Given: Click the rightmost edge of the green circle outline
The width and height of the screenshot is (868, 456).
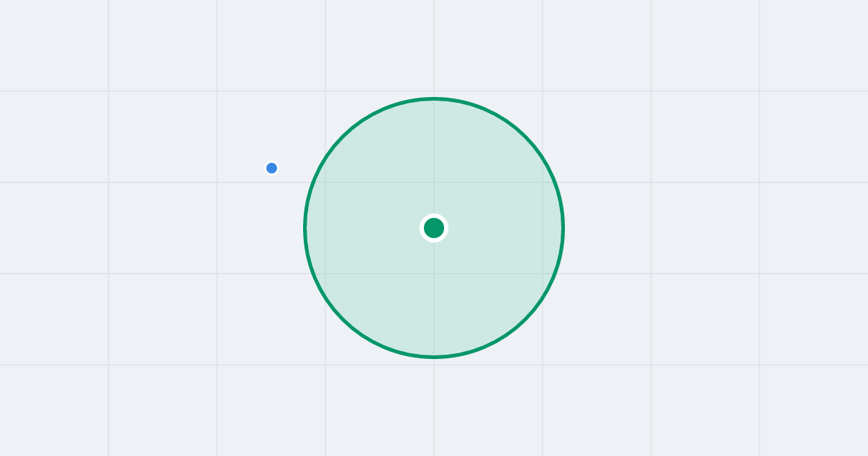Looking at the screenshot, I should pyautogui.click(x=563, y=228).
